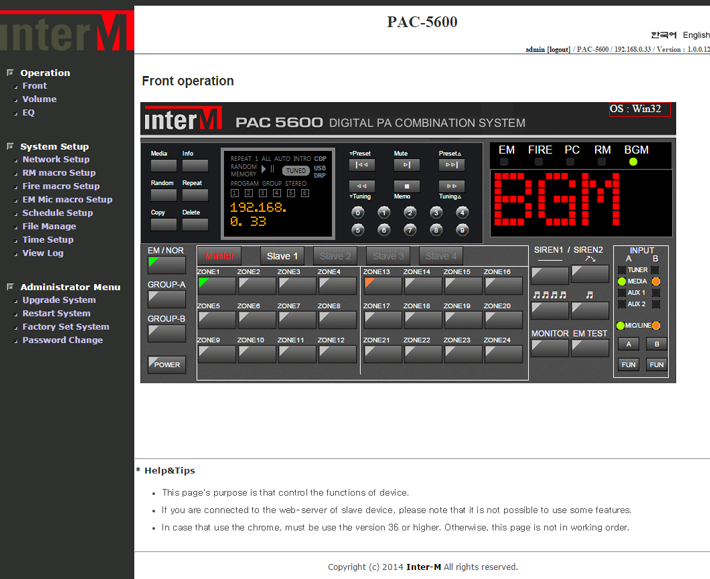Click the Tuning rewind button
This screenshot has height=579, width=710.
point(362,186)
